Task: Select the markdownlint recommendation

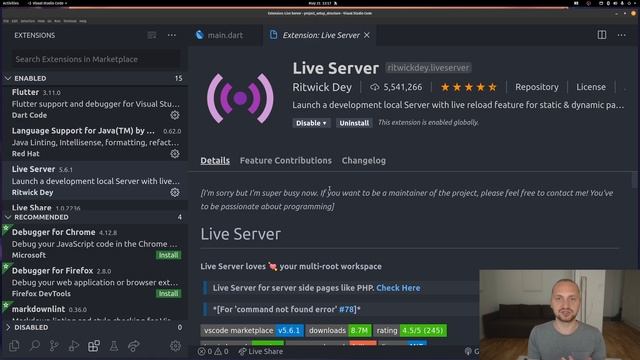Action: point(95,312)
